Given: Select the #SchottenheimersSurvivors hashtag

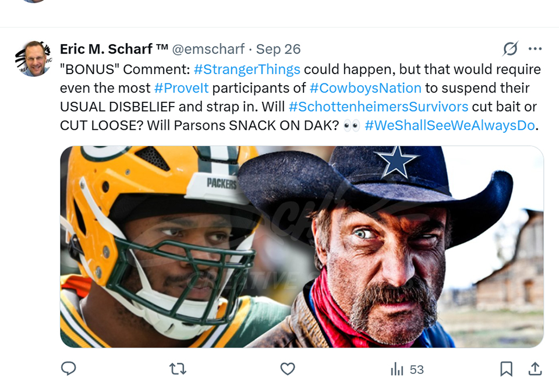Looking at the screenshot, I should pyautogui.click(x=378, y=107).
